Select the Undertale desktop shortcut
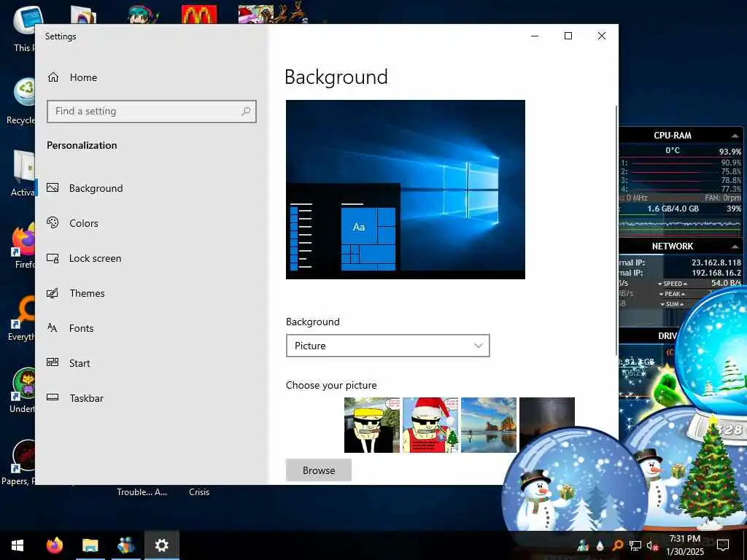 click(x=23, y=389)
